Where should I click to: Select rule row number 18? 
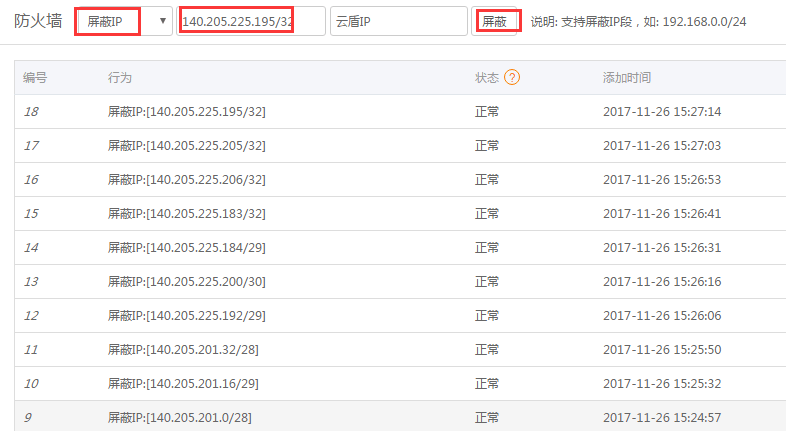click(x=31, y=112)
